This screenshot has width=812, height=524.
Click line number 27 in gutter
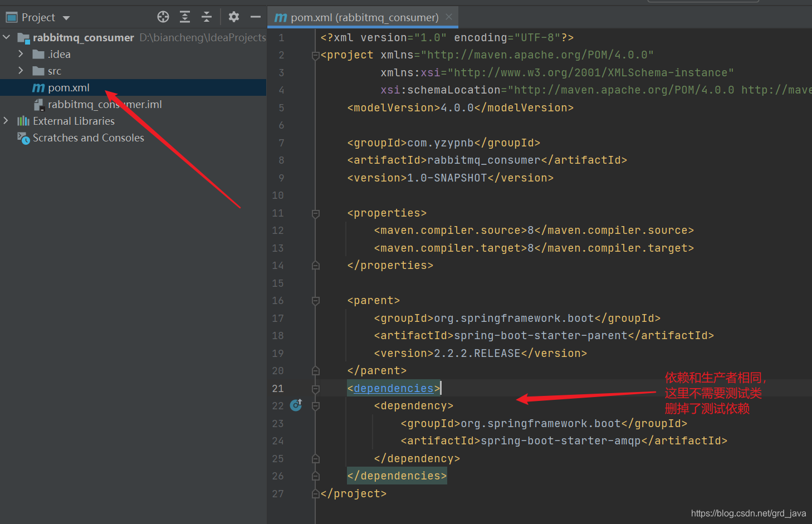tap(278, 493)
